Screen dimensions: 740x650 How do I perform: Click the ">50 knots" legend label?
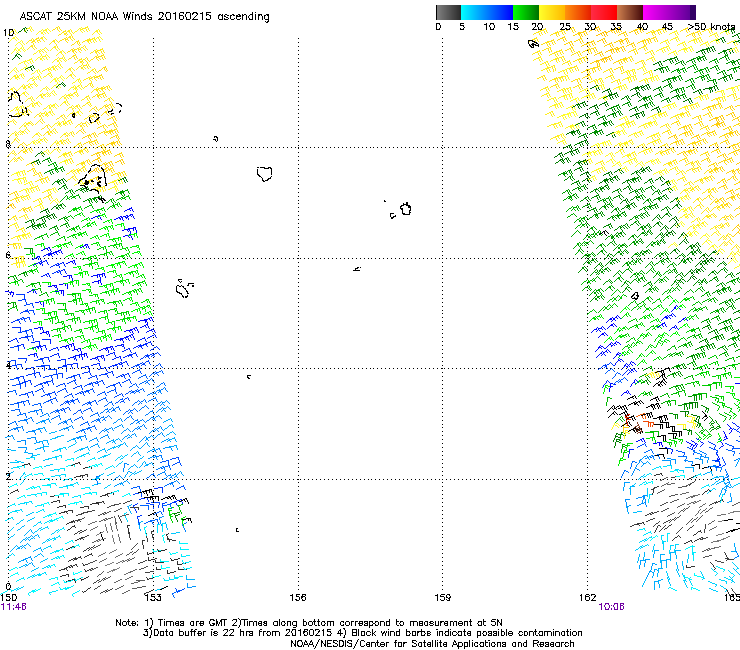tap(711, 27)
